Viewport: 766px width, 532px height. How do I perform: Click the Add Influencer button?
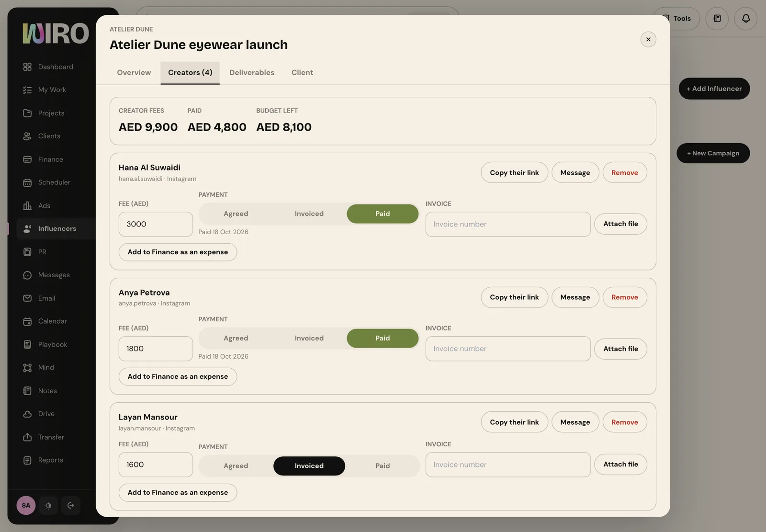714,89
